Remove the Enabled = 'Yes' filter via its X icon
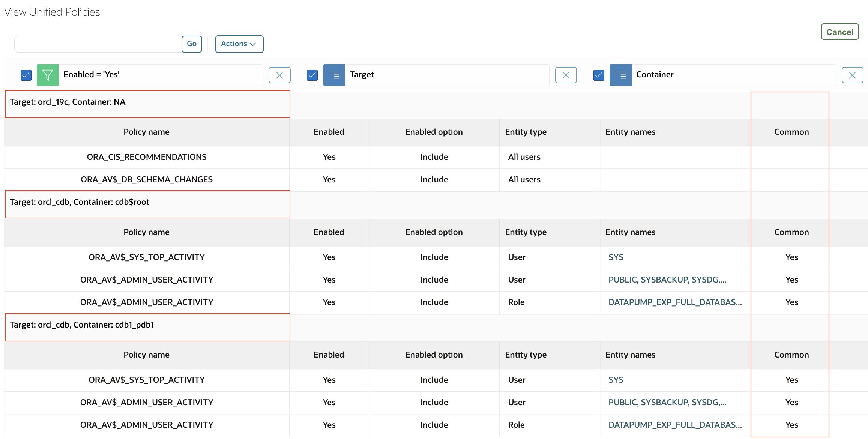The image size is (868, 439). tap(279, 75)
